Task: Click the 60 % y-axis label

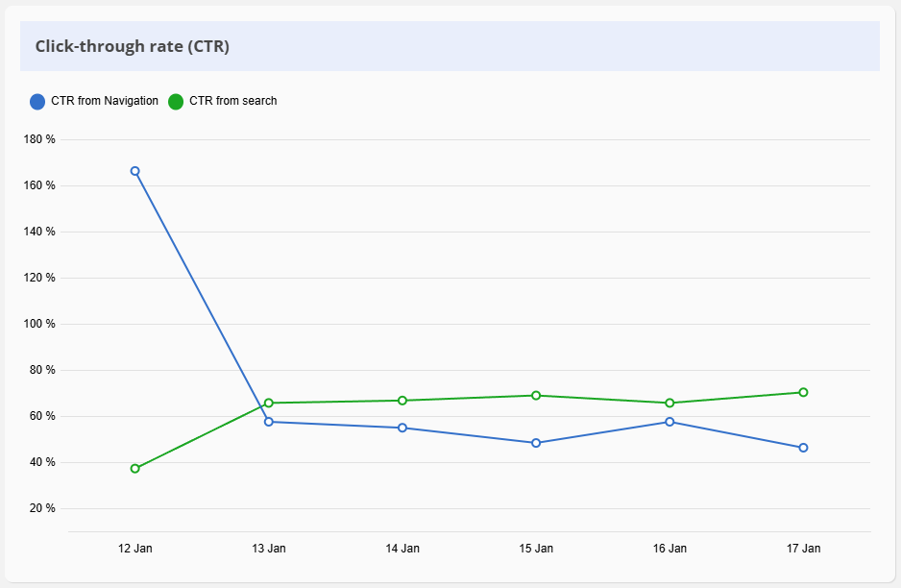Action: (42, 416)
